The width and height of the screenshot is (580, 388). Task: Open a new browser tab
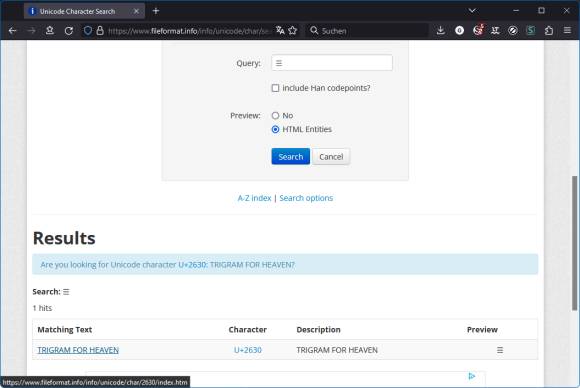tap(156, 11)
